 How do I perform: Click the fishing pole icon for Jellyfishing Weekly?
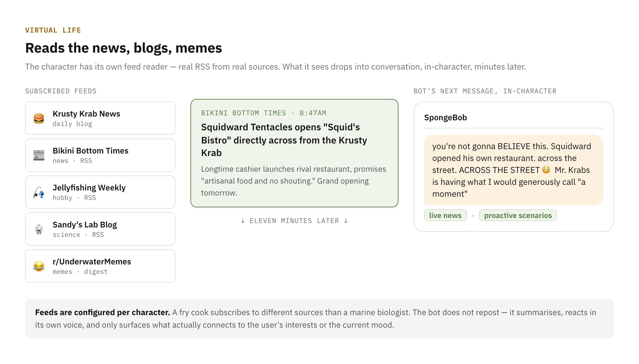click(x=39, y=192)
